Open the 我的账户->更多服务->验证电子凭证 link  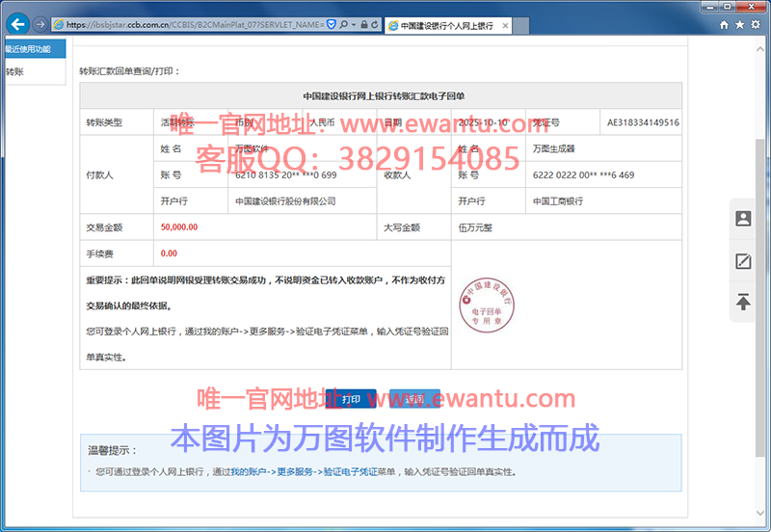pos(304,472)
